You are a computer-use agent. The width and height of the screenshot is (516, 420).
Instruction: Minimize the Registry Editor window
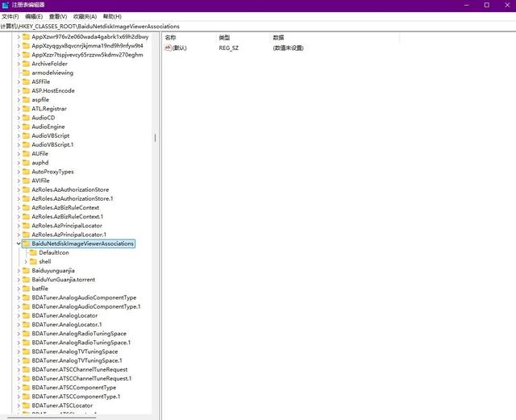[x=467, y=5]
